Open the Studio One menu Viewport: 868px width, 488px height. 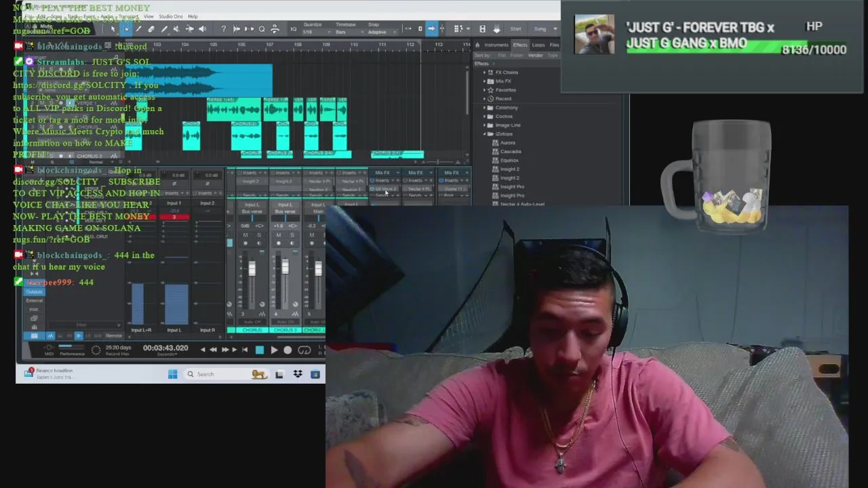(x=171, y=16)
